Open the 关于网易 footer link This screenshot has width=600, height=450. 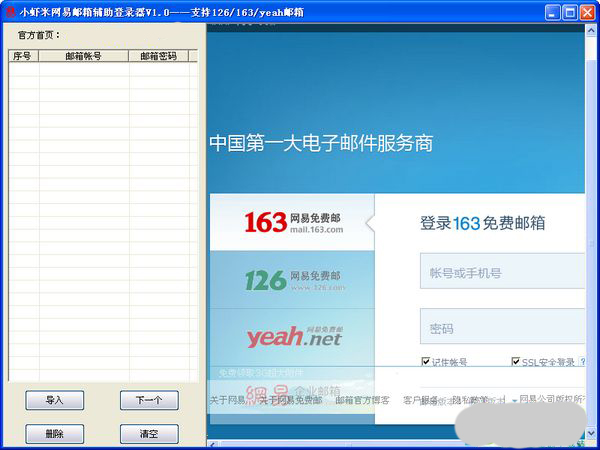pyautogui.click(x=227, y=400)
